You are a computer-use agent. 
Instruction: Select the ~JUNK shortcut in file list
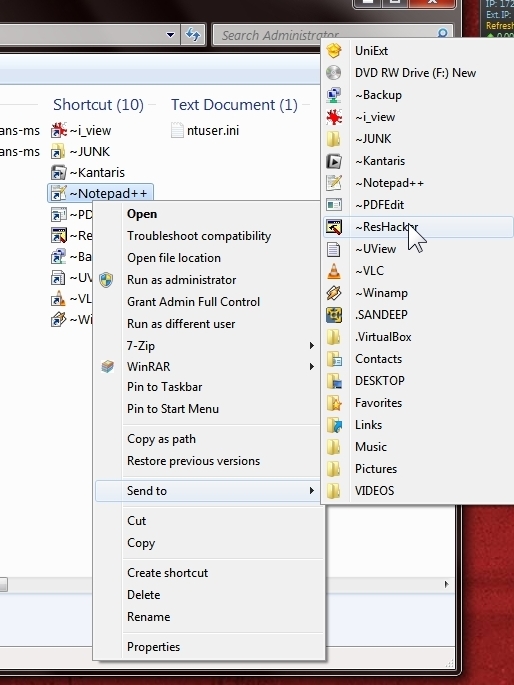coord(80,152)
